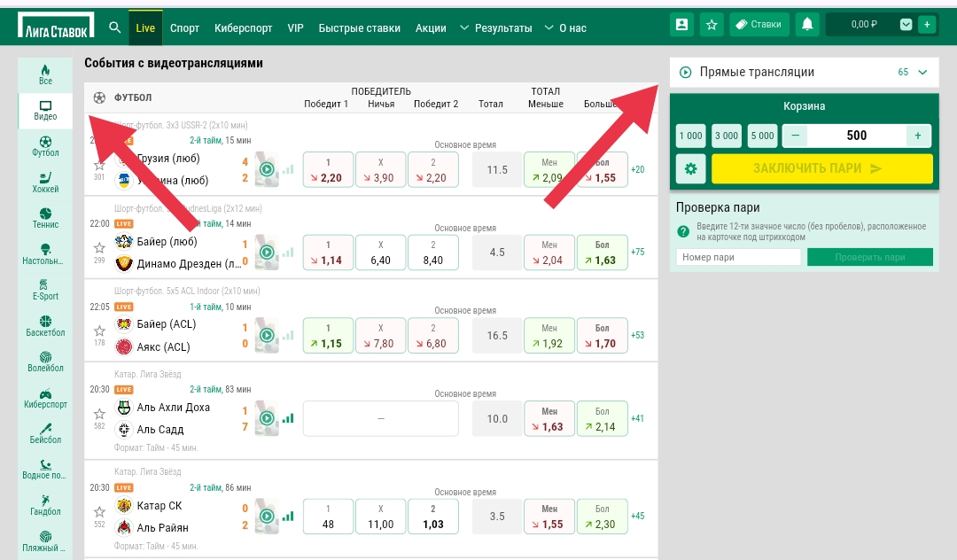Favorite the Катар СК match

point(99,512)
